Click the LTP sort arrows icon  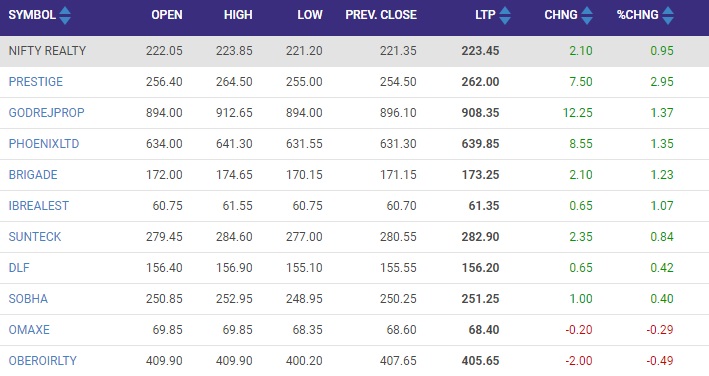pos(505,15)
